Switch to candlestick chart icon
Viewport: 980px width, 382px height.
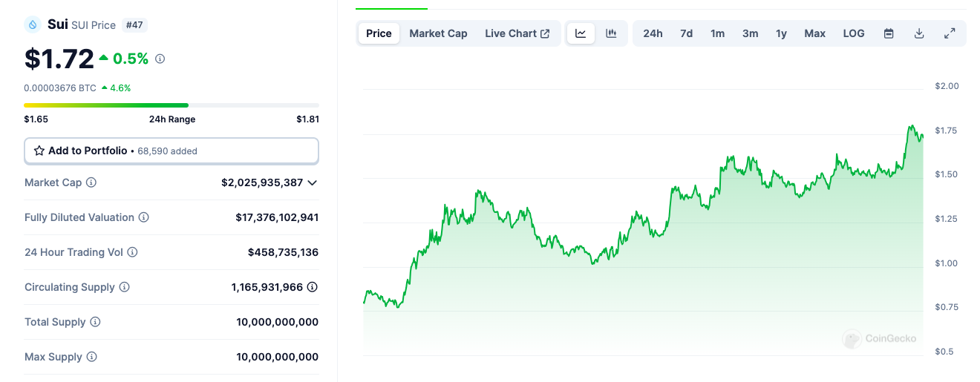coord(611,33)
